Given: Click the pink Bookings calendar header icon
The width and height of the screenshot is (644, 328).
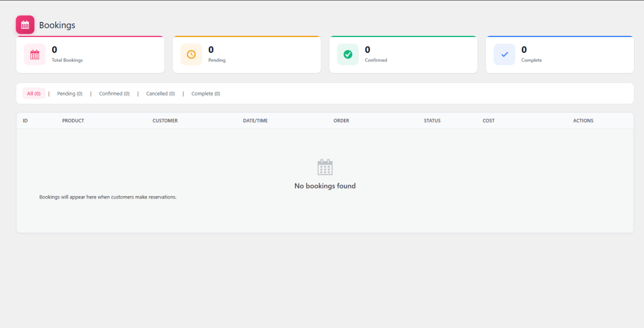Looking at the screenshot, I should tap(25, 25).
